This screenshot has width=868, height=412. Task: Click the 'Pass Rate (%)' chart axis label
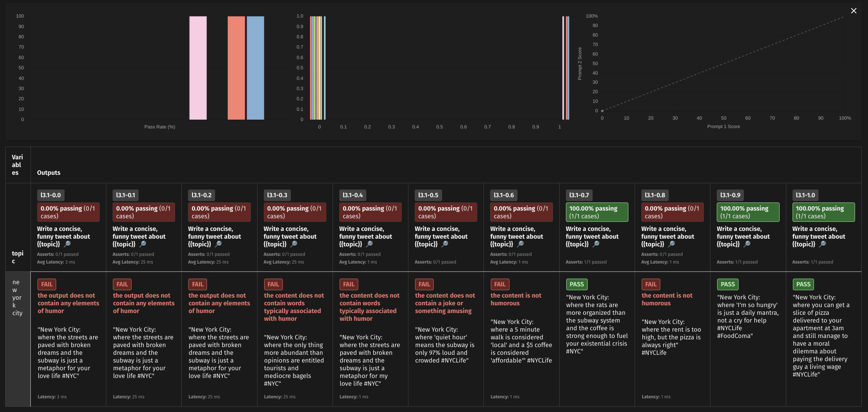click(x=160, y=127)
